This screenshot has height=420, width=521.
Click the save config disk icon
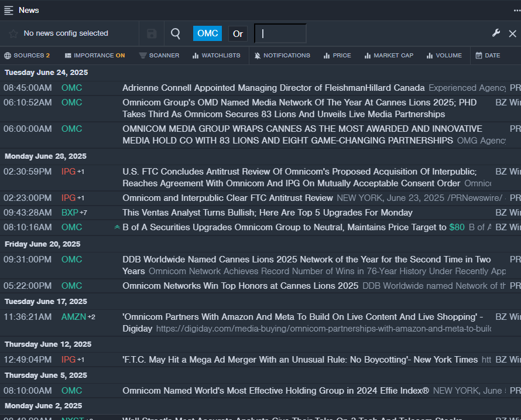[x=152, y=33]
